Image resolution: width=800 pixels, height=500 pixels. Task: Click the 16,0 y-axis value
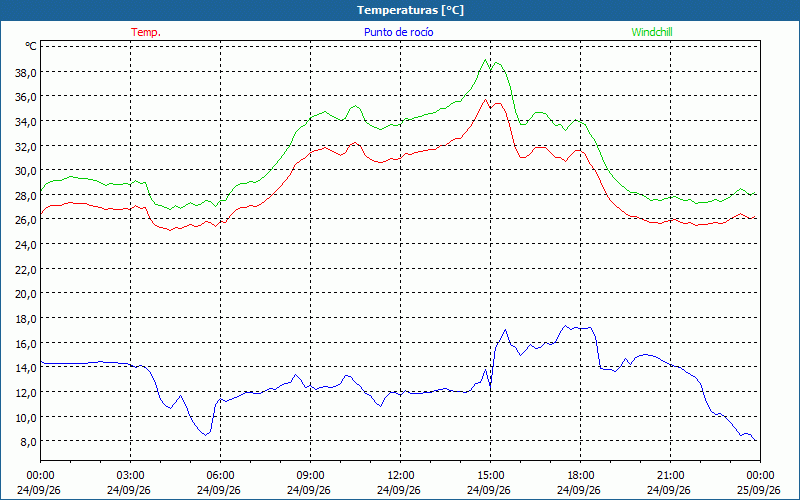(x=27, y=343)
